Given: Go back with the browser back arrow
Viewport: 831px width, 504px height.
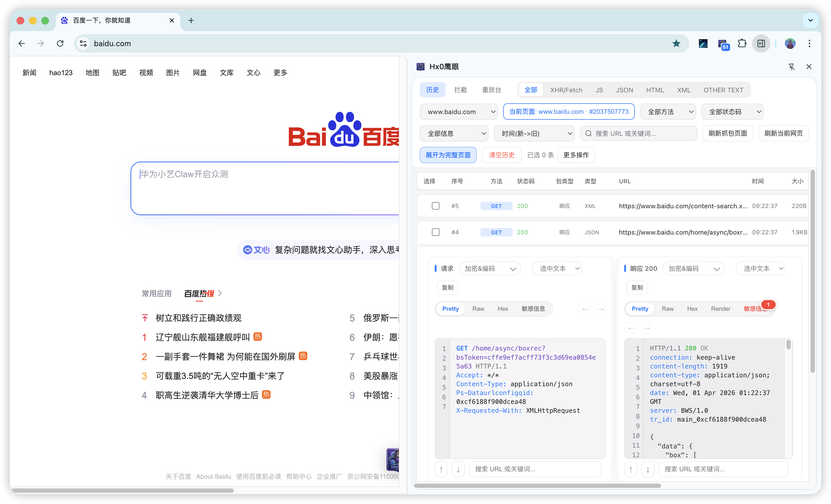Looking at the screenshot, I should [x=21, y=43].
